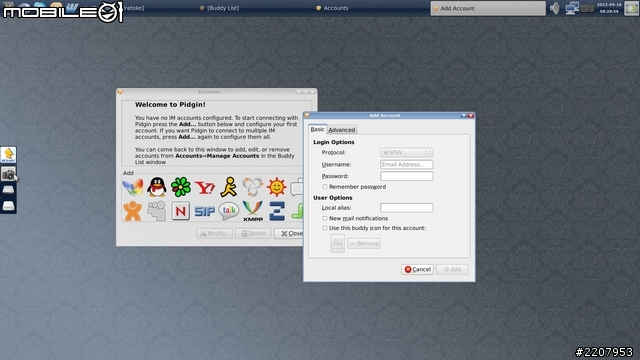Select the Google Talk bubble icon
The width and height of the screenshot is (640, 360).
[x=229, y=211]
